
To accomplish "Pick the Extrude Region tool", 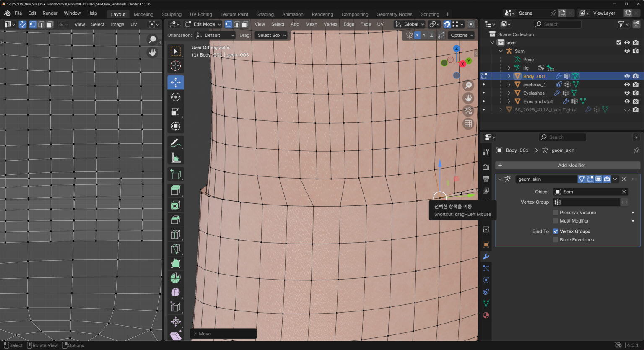I will 176,190.
